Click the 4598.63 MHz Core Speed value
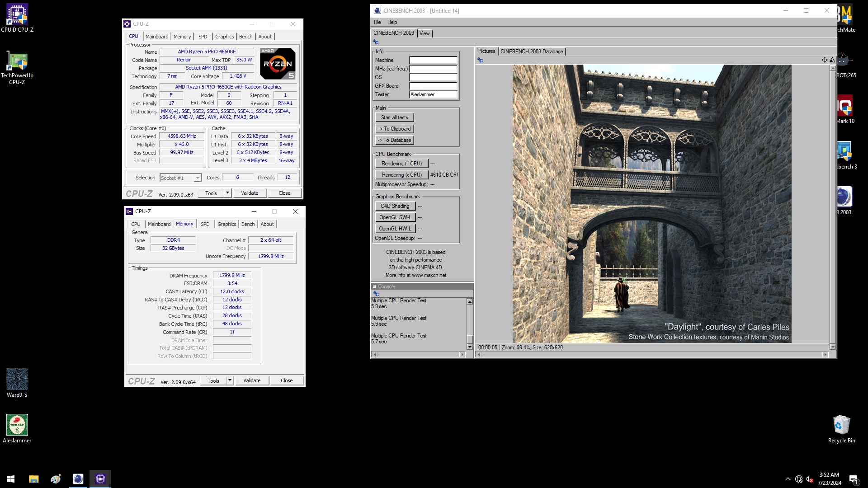This screenshot has height=488, width=868. (x=182, y=136)
